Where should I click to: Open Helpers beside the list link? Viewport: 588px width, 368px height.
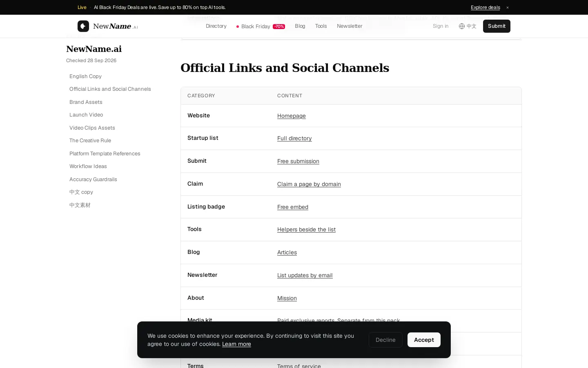coord(306,230)
